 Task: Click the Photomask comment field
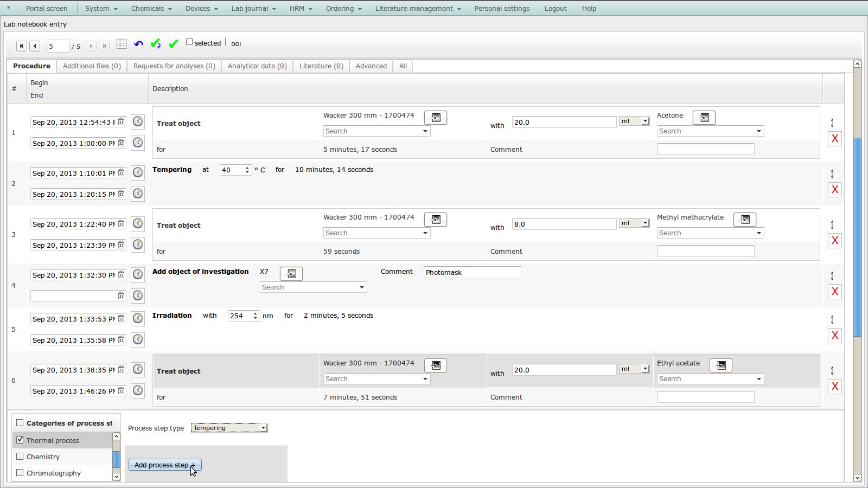click(x=472, y=272)
